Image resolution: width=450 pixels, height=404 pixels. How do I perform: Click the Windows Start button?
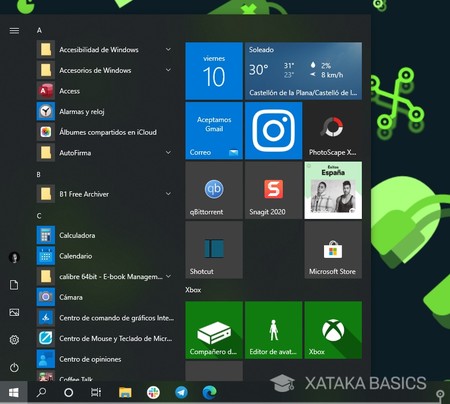13,392
